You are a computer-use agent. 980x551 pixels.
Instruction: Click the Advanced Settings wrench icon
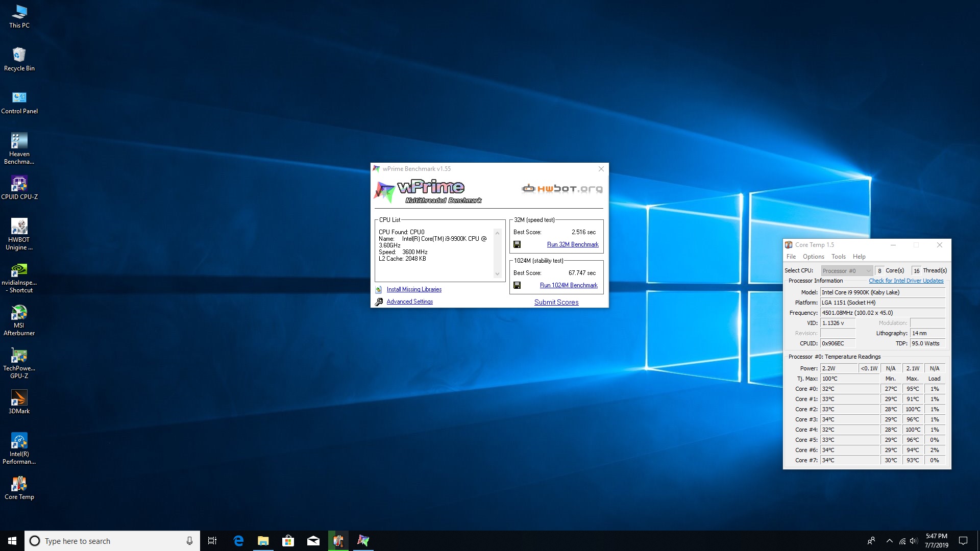(x=379, y=302)
